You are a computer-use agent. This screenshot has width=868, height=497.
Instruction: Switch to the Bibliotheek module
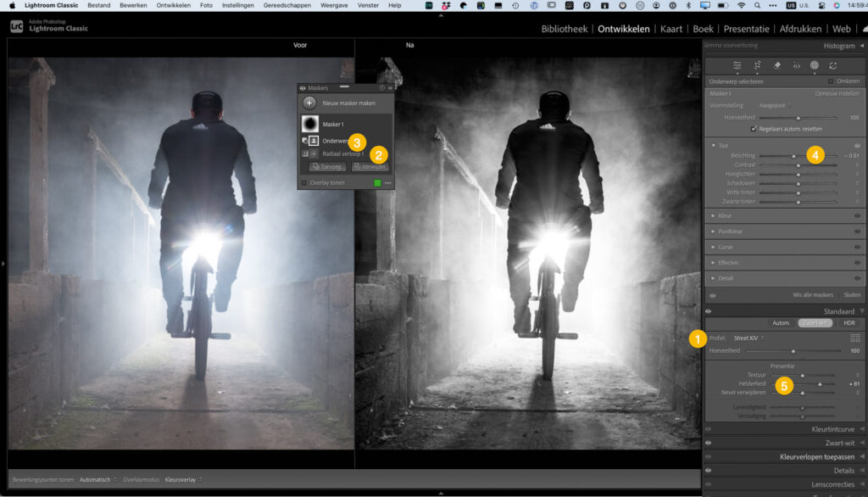(564, 29)
